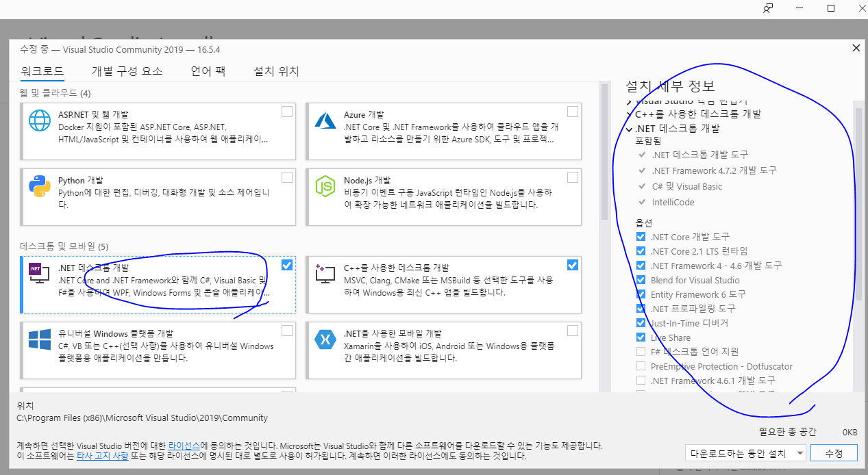This screenshot has height=475, width=868.
Task: Uncheck .NET Core 개발 도구 option
Action: point(641,237)
